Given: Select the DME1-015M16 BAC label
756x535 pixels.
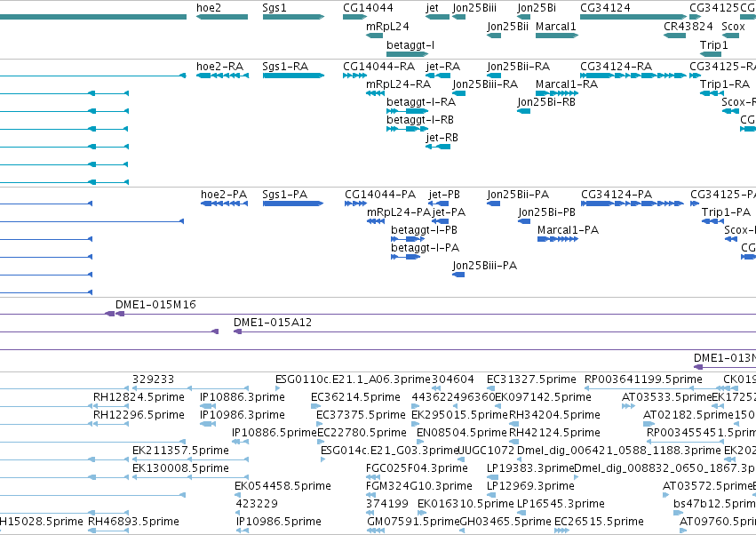Looking at the screenshot, I should (155, 305).
